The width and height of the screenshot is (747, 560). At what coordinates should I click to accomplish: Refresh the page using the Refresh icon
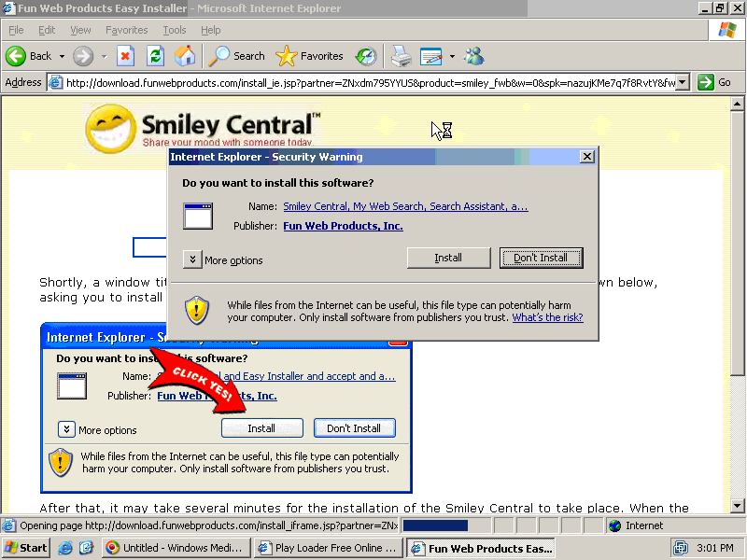[x=155, y=56]
